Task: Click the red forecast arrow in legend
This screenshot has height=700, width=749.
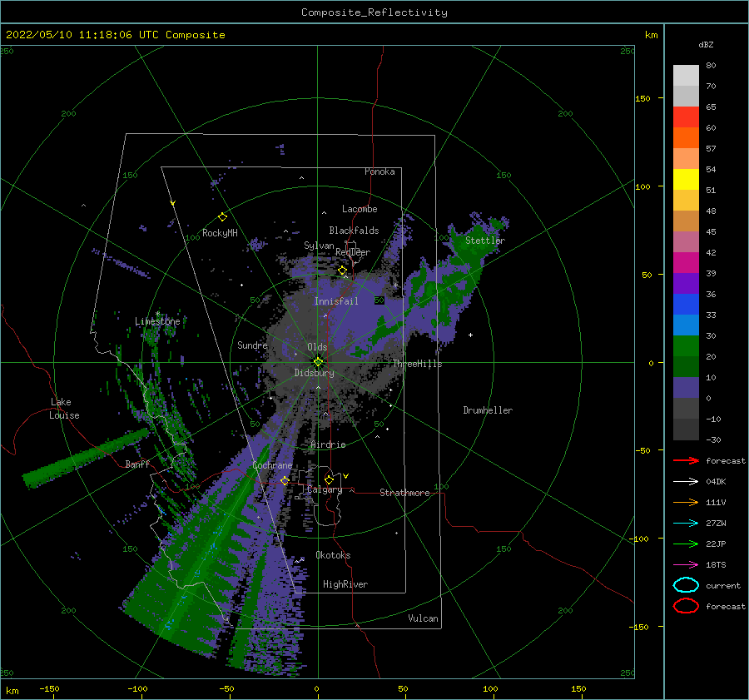Action: pos(686,460)
